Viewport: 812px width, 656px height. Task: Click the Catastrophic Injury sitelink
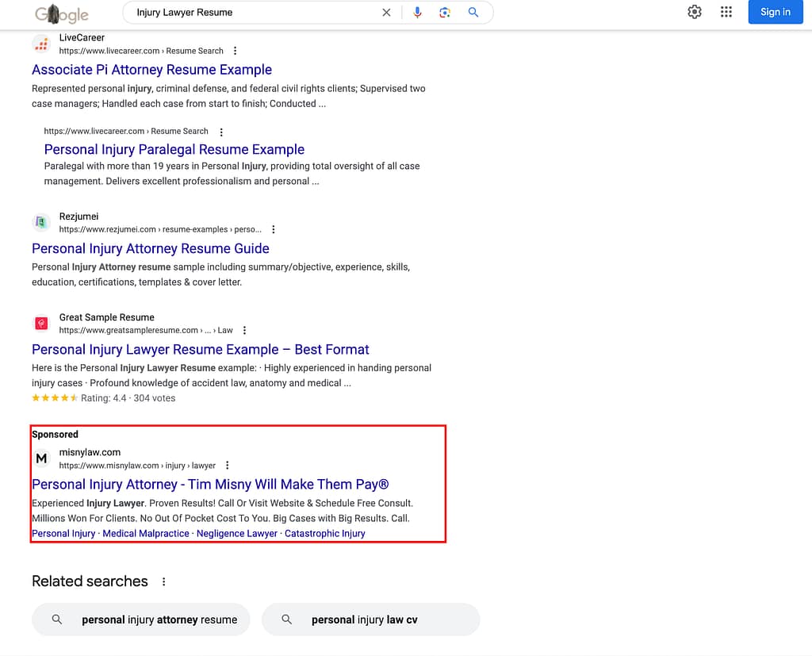[324, 534]
